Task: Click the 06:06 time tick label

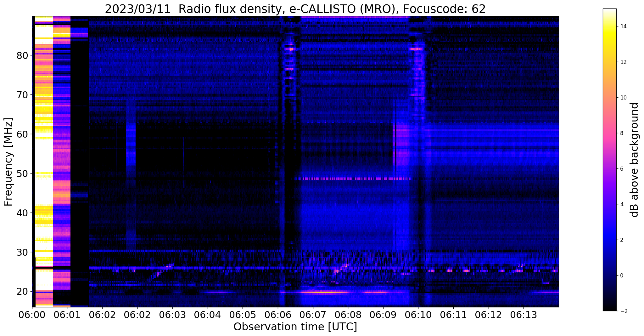Action: click(x=278, y=314)
